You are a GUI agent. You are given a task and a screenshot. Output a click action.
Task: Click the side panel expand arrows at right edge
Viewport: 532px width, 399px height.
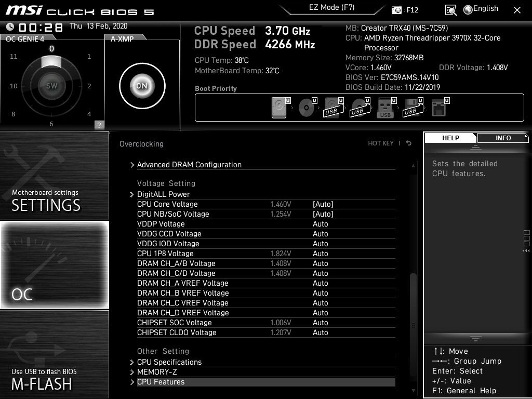pos(526,251)
